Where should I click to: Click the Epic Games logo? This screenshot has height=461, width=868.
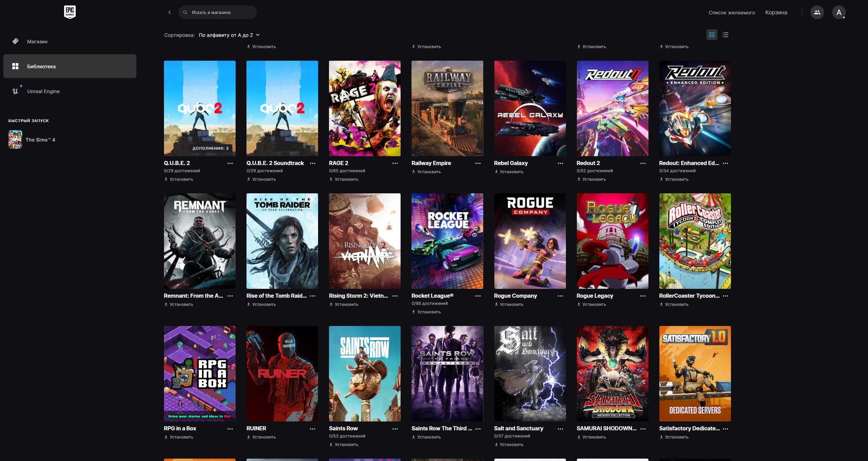coord(70,12)
